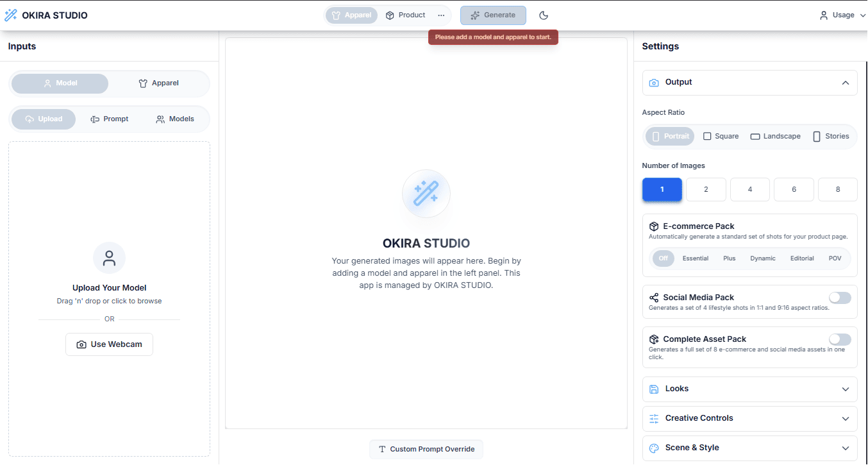This screenshot has height=465, width=868.
Task: Set E-commerce Pack to Essential
Action: [x=696, y=258]
